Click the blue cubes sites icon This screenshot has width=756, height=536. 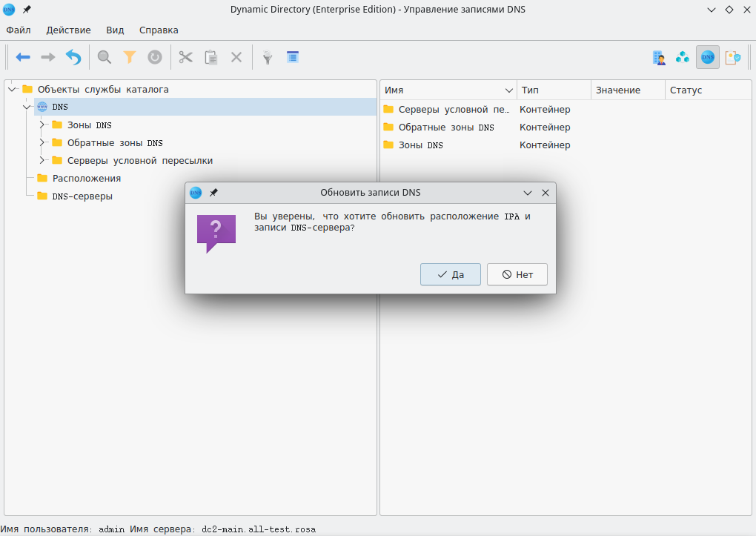[x=683, y=57]
